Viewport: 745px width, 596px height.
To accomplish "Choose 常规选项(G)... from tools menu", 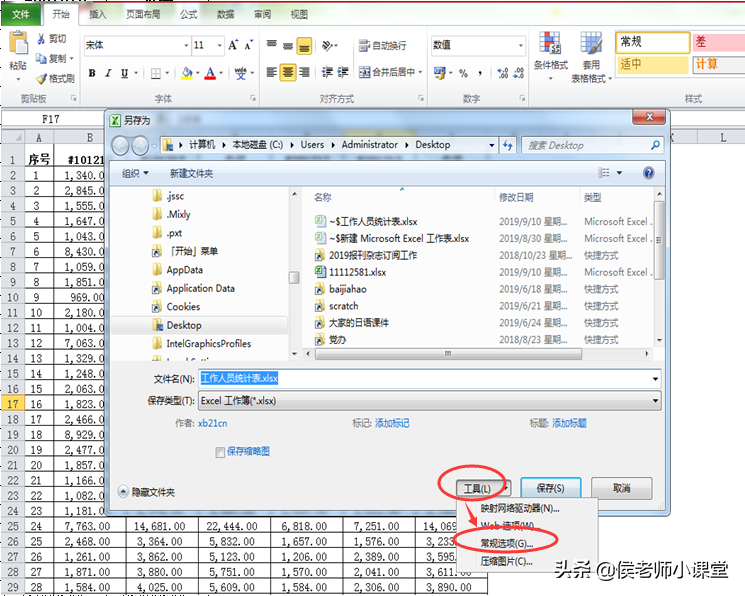I will (506, 543).
